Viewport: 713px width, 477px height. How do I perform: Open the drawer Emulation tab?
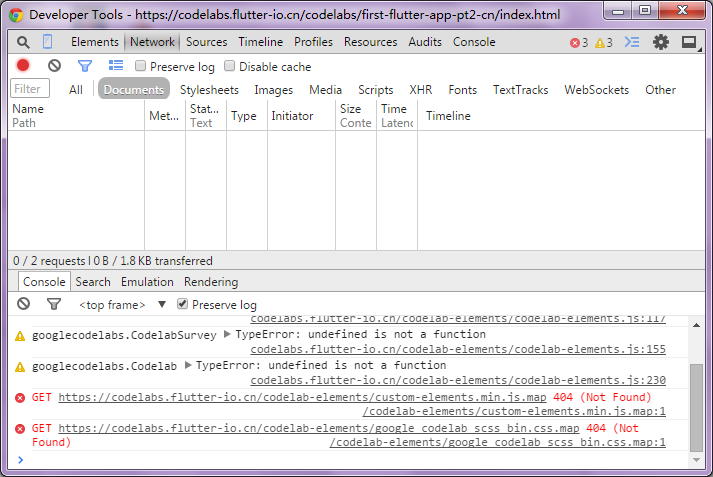(x=147, y=282)
